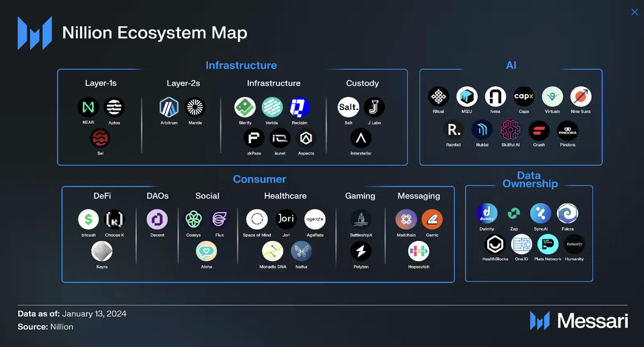Screen dimensions: 644x347
Task: Click the Arbitrum logo icon
Action: (169, 107)
